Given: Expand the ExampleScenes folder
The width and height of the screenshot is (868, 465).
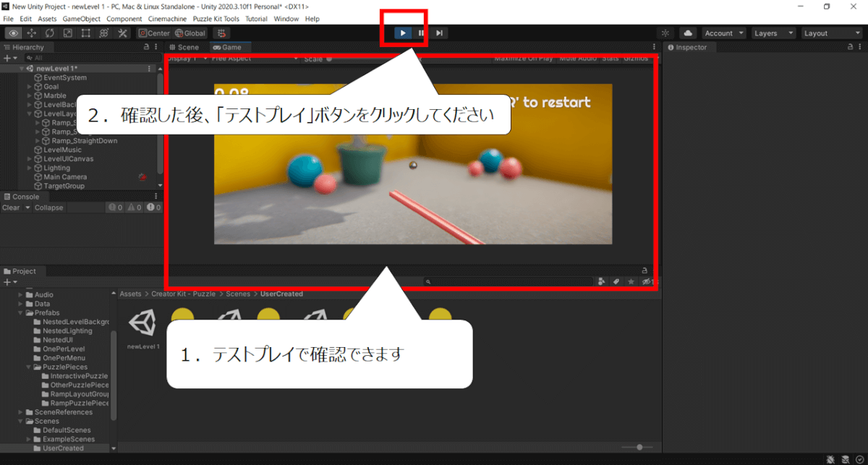Looking at the screenshot, I should click(x=30, y=440).
